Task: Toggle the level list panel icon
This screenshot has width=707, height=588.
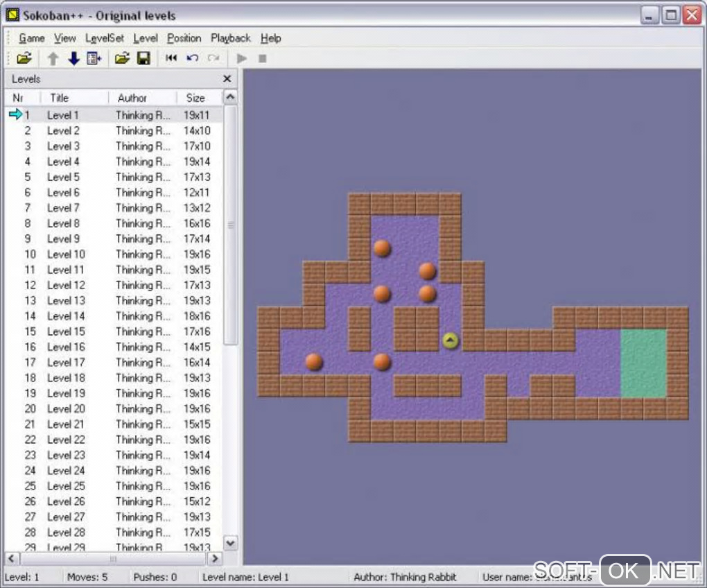Action: tap(94, 58)
